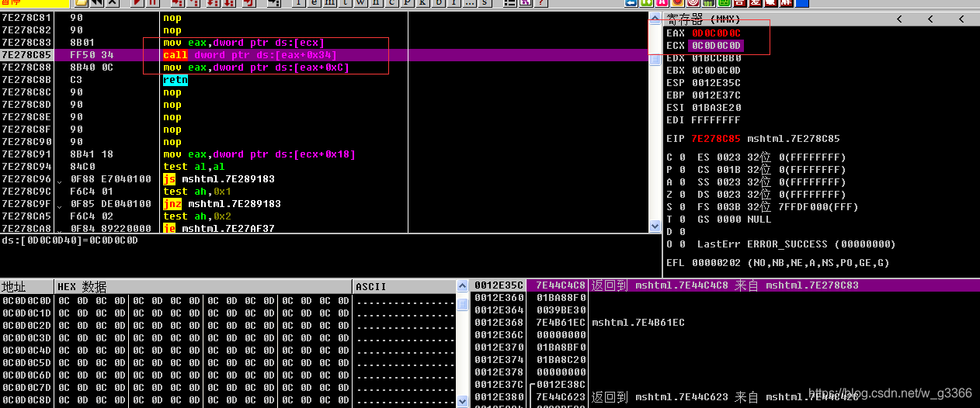Click ESP register value 0012E35C
The width and height of the screenshot is (980, 408).
tap(716, 83)
